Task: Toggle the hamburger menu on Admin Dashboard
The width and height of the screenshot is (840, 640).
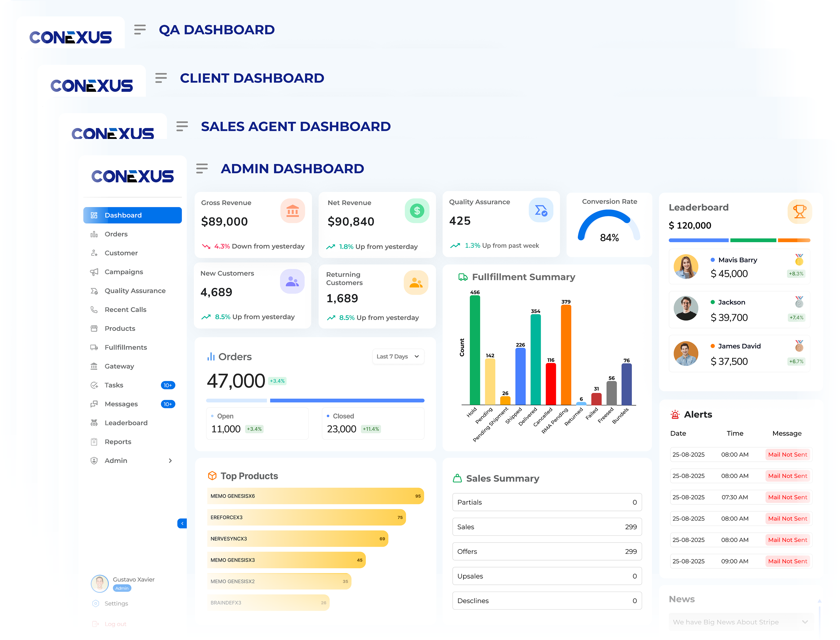Action: pos(202,168)
